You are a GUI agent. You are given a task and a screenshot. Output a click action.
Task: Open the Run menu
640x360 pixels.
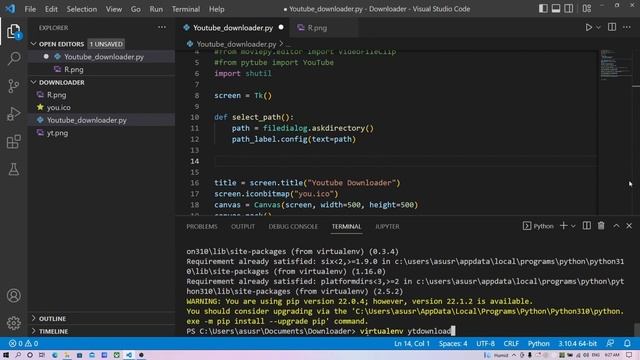(156, 9)
